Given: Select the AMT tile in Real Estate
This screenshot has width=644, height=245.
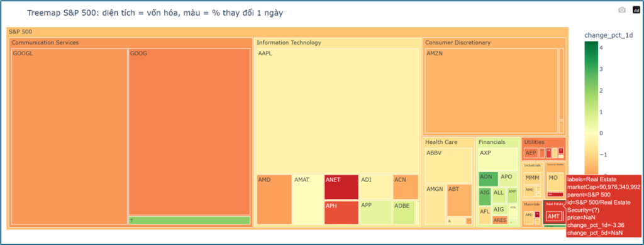Looking at the screenshot, I should point(553,216).
